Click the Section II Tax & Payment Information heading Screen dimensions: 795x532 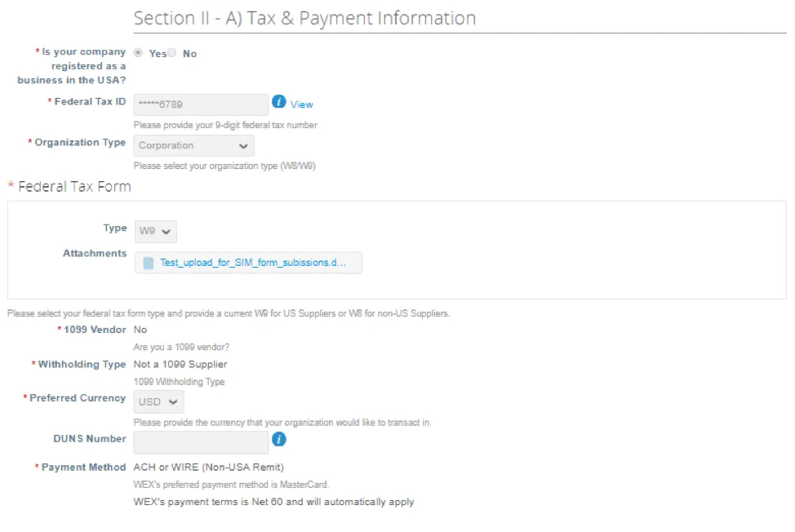pyautogui.click(x=304, y=18)
